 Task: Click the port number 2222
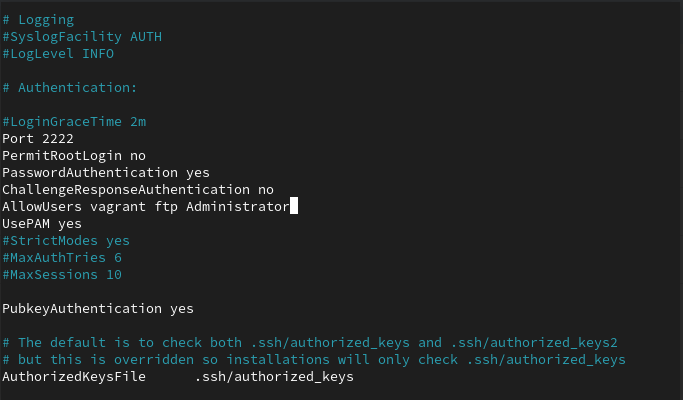point(58,139)
